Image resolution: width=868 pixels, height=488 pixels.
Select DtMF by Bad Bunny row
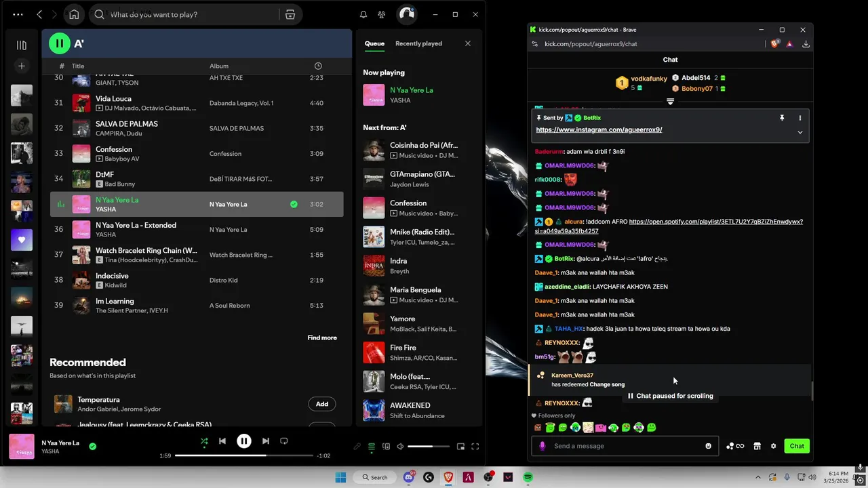[x=197, y=179]
